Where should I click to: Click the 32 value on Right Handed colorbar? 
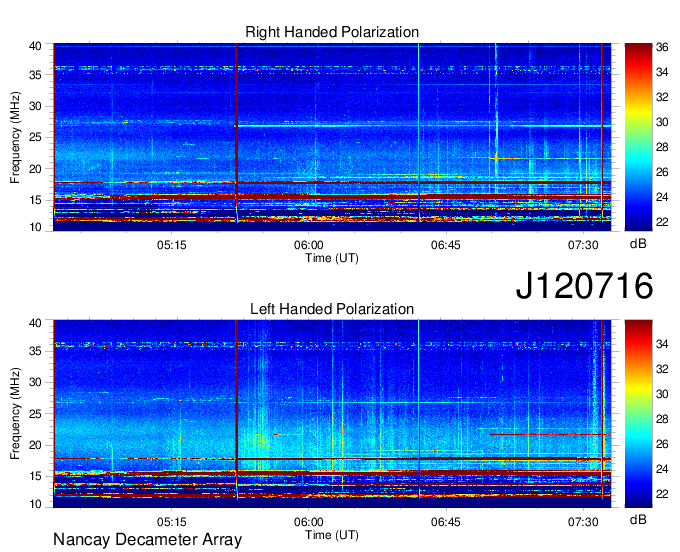pos(662,97)
